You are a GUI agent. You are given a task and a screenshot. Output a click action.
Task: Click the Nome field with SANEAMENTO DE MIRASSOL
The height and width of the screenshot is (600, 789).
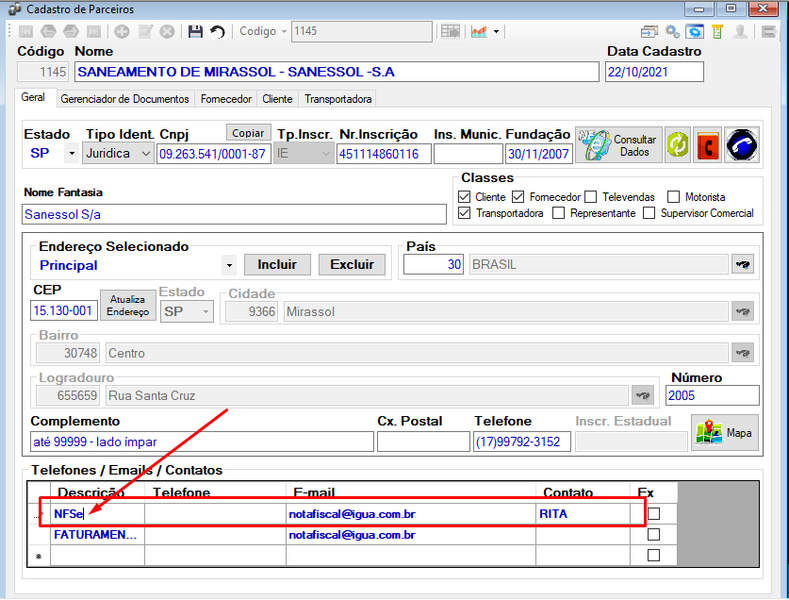click(337, 72)
